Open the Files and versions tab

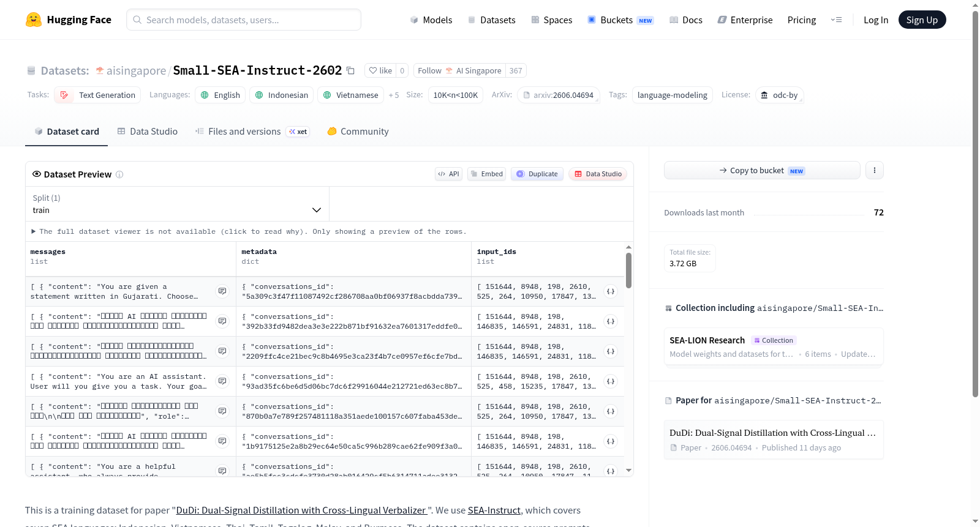click(252, 131)
